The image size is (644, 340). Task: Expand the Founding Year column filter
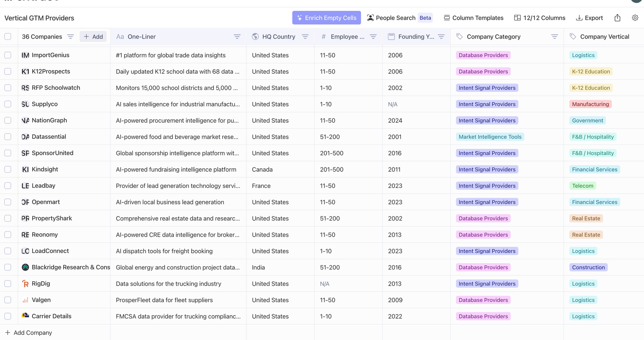441,37
